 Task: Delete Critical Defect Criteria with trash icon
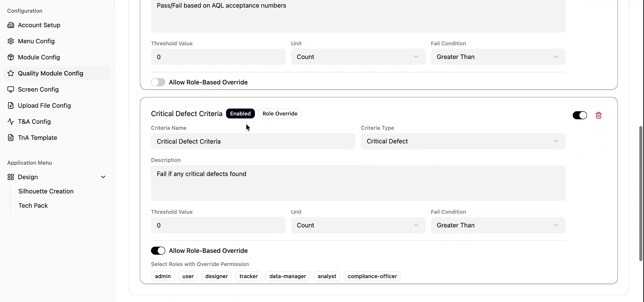598,115
